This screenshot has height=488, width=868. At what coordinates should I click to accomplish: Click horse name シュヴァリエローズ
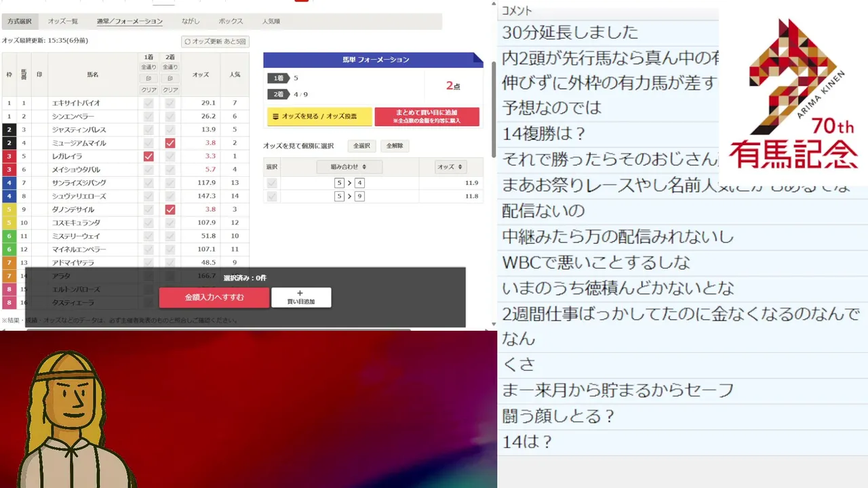(79, 196)
